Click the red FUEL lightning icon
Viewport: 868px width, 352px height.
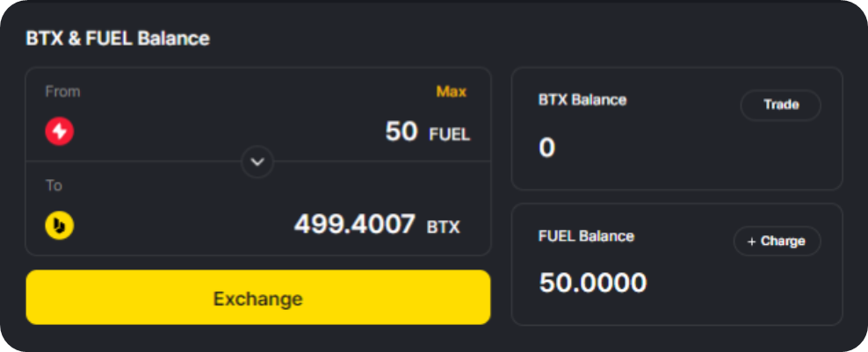point(59,132)
